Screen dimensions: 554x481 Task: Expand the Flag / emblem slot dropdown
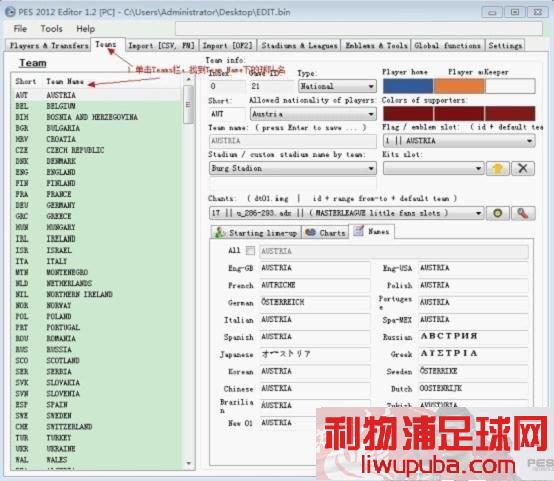(459, 141)
